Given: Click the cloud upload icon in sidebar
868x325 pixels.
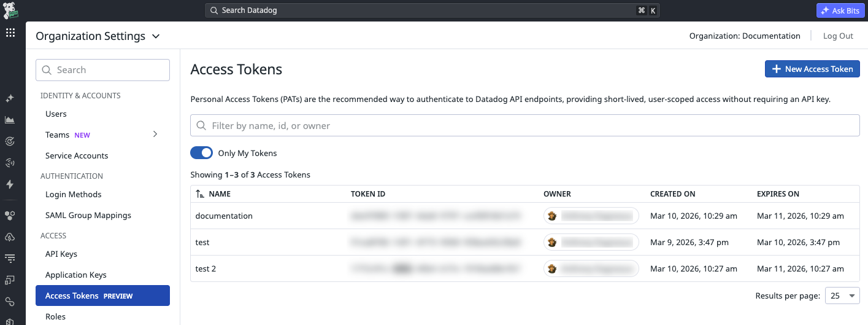Looking at the screenshot, I should (x=10, y=237).
